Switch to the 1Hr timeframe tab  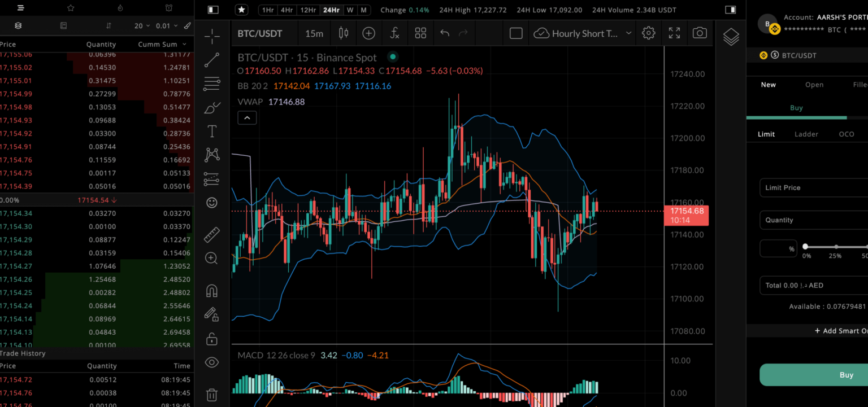268,10
